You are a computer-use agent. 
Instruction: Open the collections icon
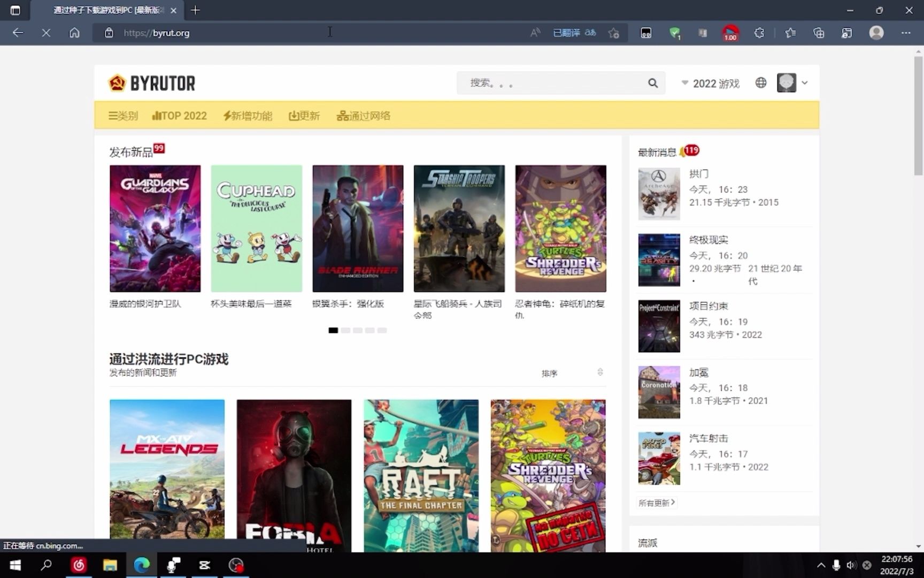pyautogui.click(x=819, y=33)
